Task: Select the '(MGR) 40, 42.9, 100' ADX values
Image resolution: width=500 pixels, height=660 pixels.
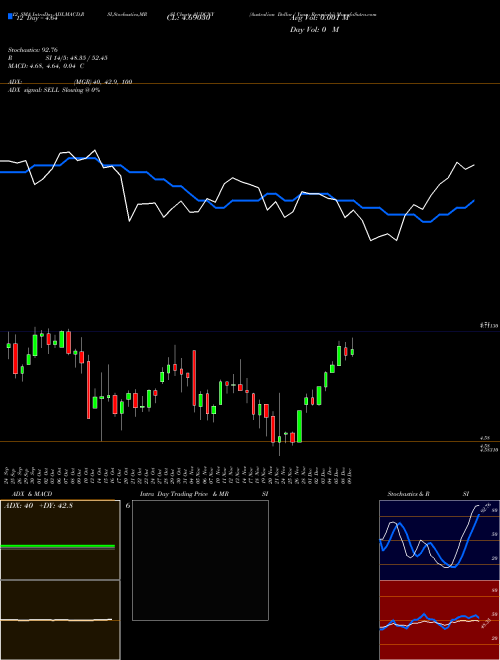Action: [x=103, y=82]
